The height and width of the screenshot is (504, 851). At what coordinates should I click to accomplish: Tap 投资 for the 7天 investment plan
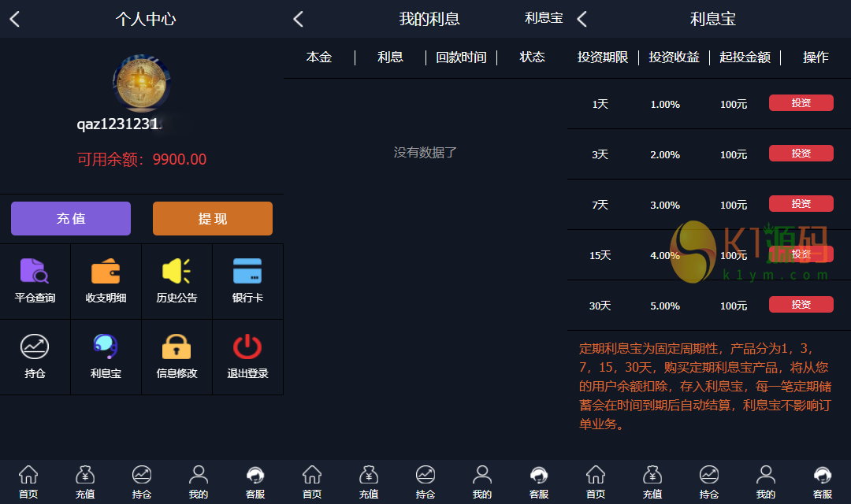[801, 203]
